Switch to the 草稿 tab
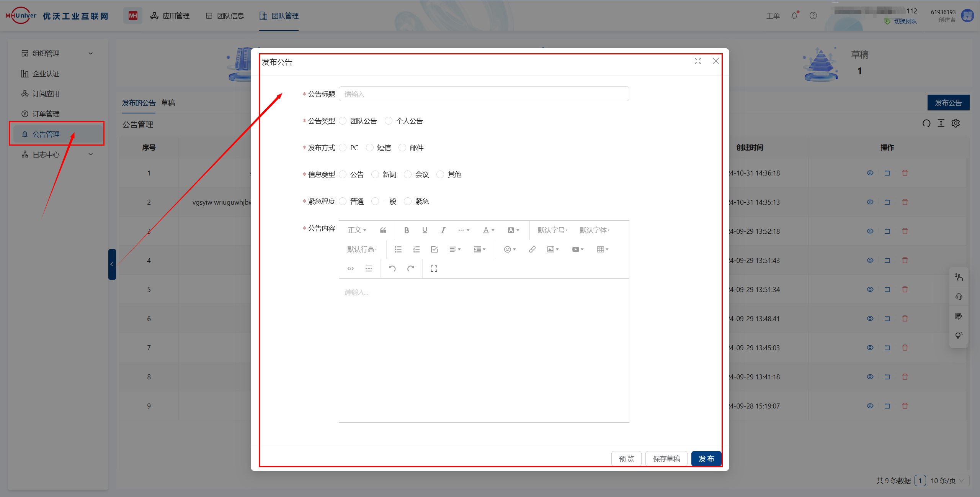This screenshot has width=980, height=497. pyautogui.click(x=168, y=103)
